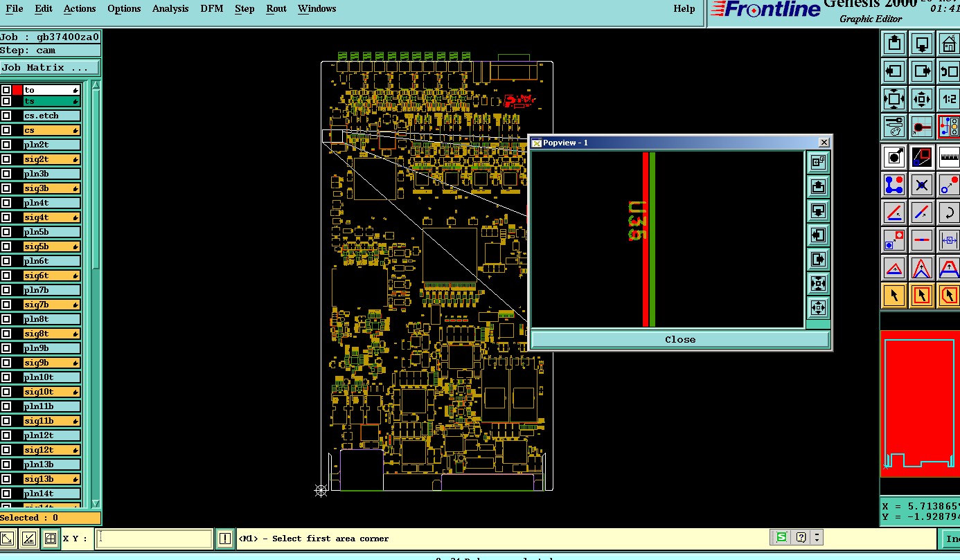Select the move feature between squares icon
This screenshot has height=560, width=960.
[x=894, y=240]
